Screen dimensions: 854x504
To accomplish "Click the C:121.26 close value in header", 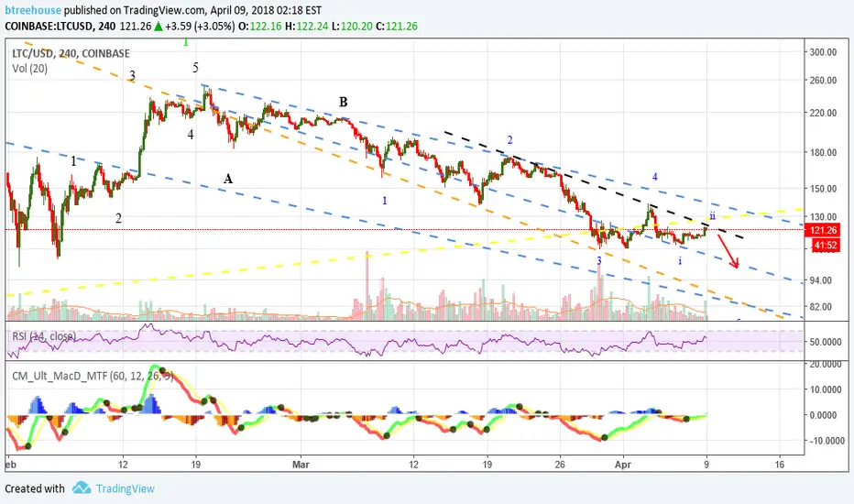I will pos(397,27).
